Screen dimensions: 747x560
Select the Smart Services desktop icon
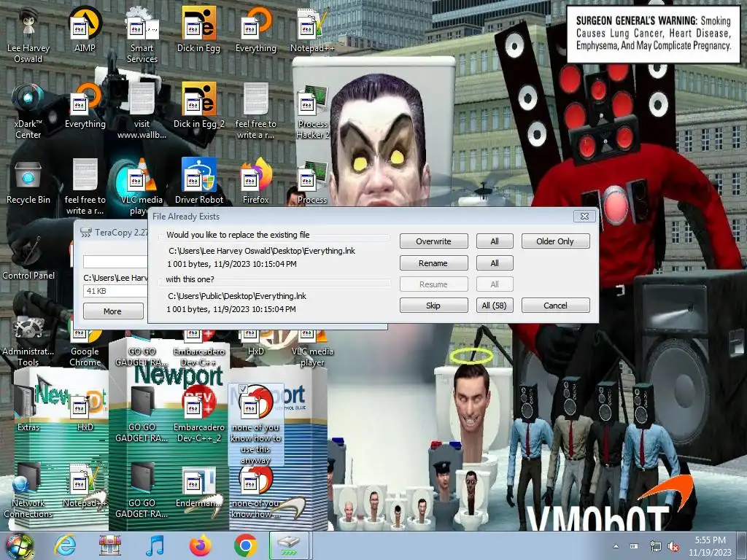(142, 36)
